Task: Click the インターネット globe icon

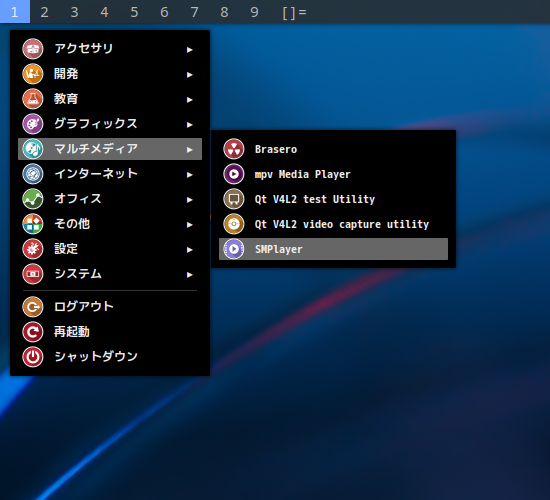Action: tap(33, 174)
